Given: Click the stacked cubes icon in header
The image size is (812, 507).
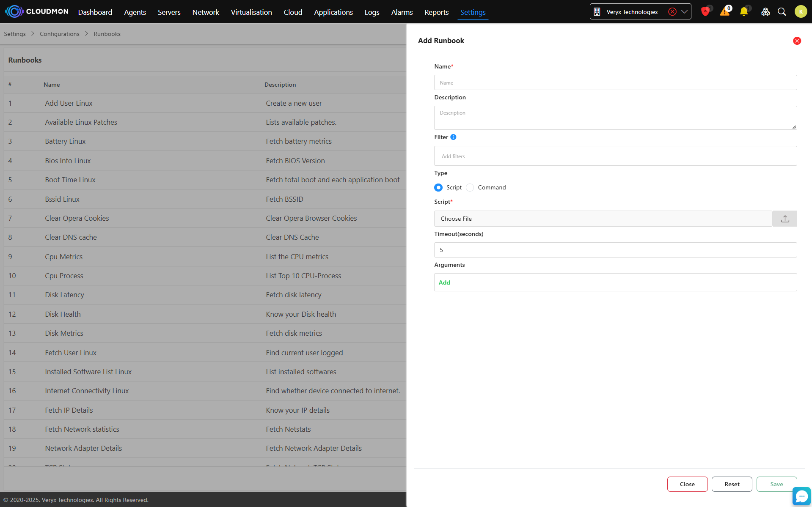Looking at the screenshot, I should click(765, 12).
